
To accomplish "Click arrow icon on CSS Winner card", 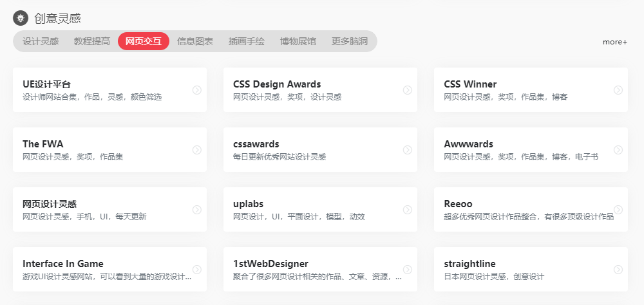I will click(618, 90).
